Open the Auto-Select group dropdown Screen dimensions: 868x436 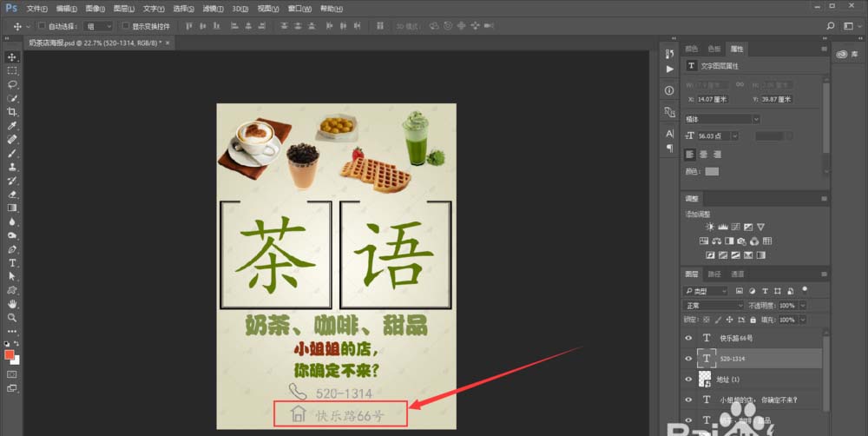coord(98,26)
